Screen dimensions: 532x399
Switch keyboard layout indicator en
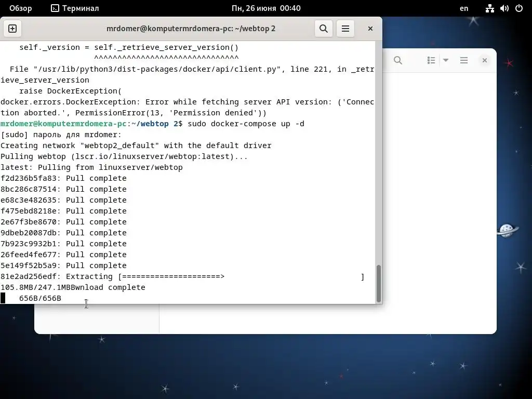(x=464, y=8)
